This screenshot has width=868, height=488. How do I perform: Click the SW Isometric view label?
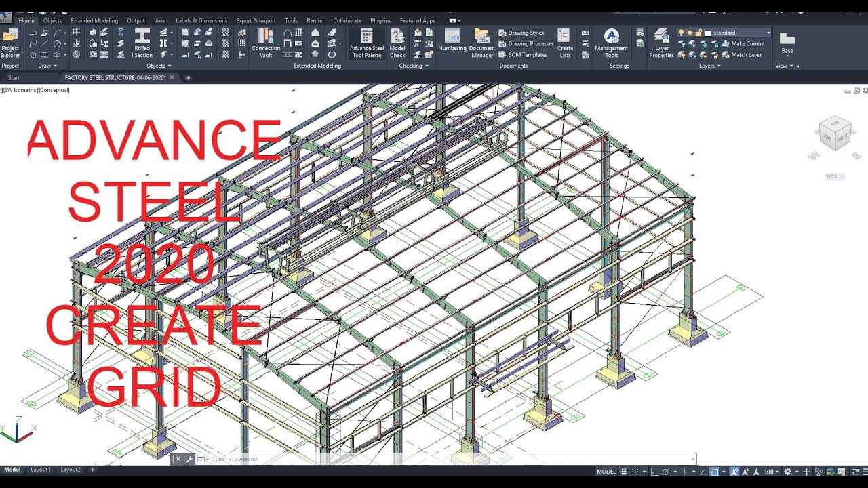click(21, 90)
